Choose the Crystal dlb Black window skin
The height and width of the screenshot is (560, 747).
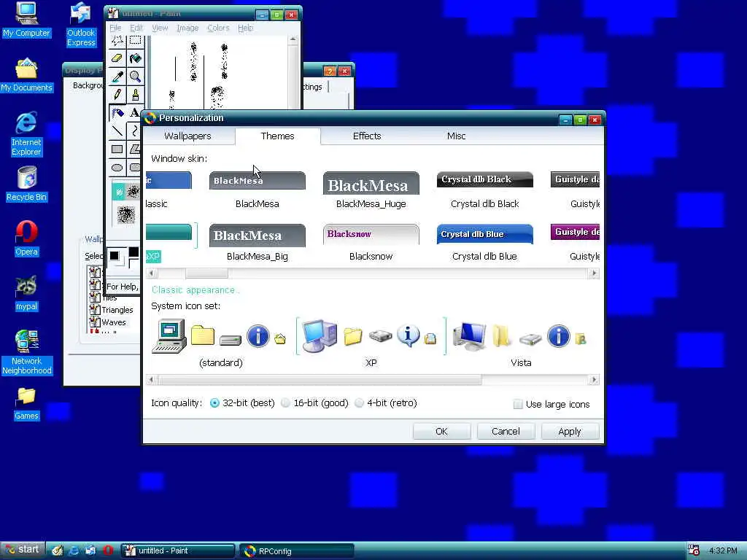(x=485, y=190)
